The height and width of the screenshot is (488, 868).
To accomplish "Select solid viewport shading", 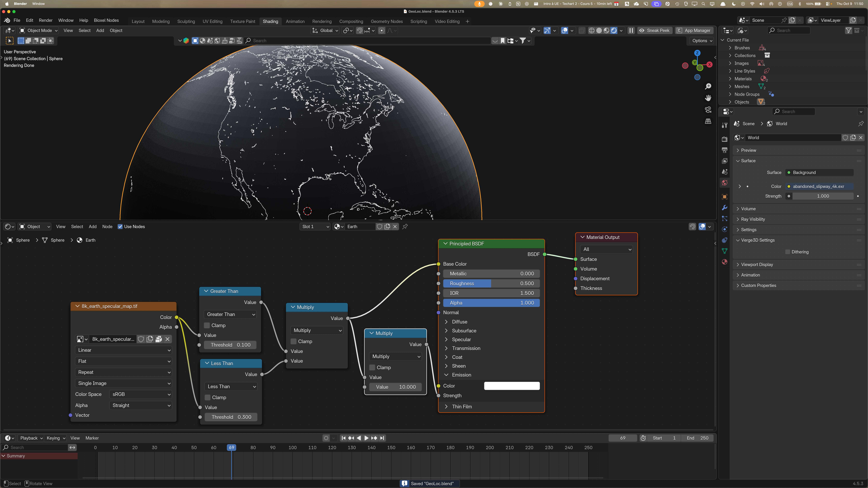I will coord(599,31).
